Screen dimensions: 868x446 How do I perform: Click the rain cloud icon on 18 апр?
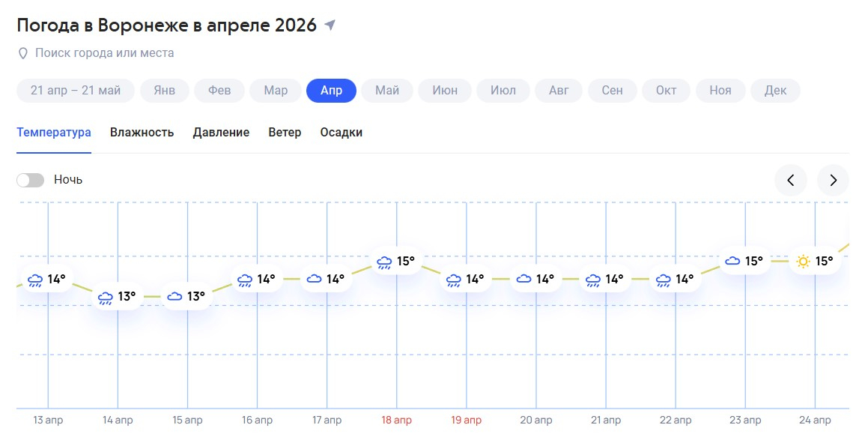point(384,262)
